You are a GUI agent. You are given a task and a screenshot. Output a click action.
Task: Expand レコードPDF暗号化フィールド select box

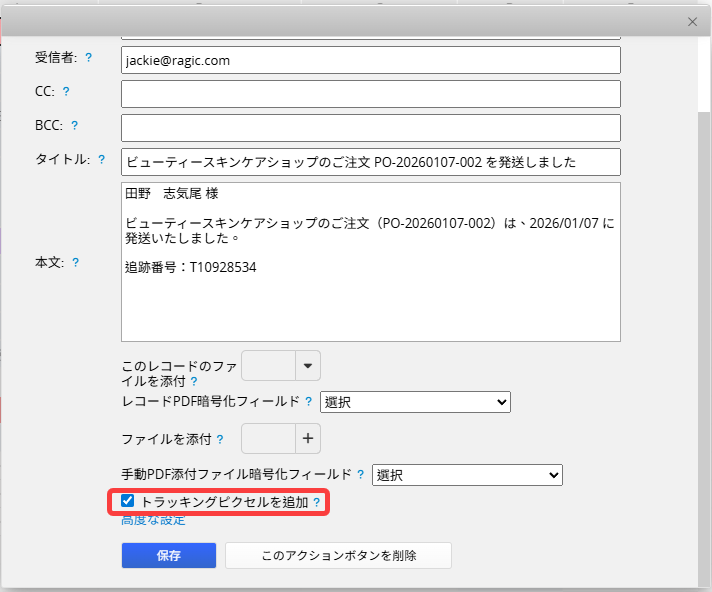415,402
